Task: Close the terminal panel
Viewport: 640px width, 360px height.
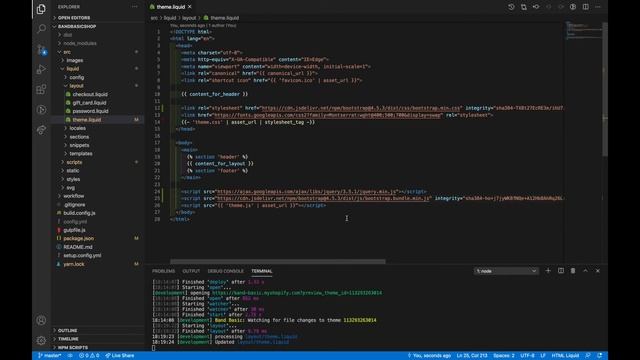Action: [598, 271]
